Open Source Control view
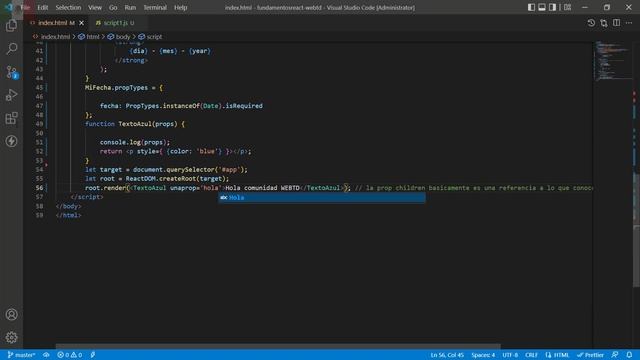 [x=11, y=72]
